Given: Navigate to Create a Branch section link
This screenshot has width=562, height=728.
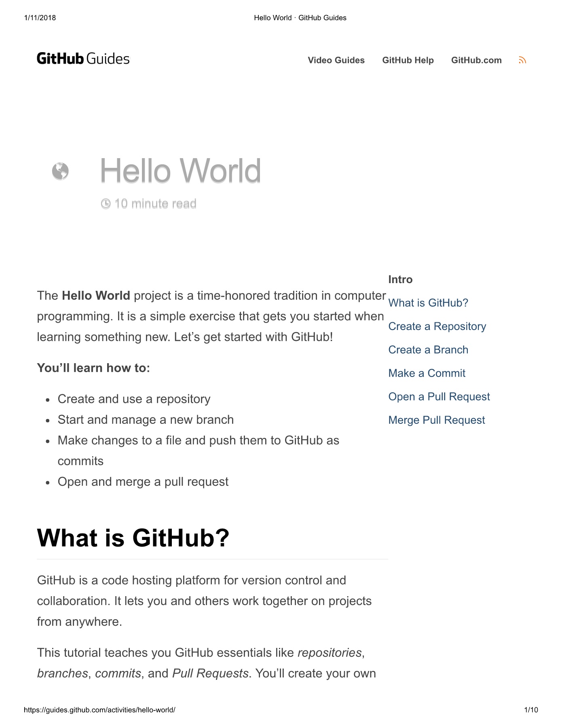Looking at the screenshot, I should pos(428,350).
